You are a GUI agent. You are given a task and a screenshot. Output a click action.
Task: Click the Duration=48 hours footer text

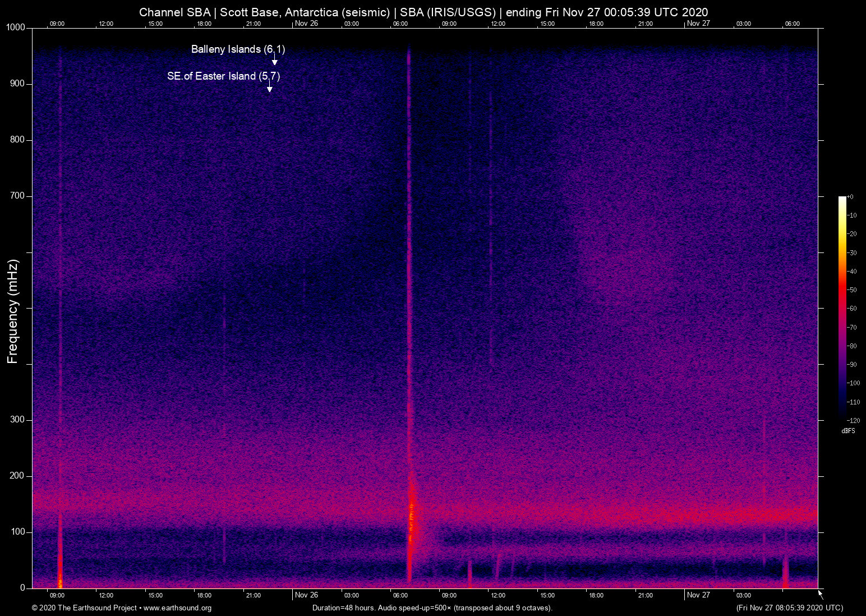click(432, 608)
